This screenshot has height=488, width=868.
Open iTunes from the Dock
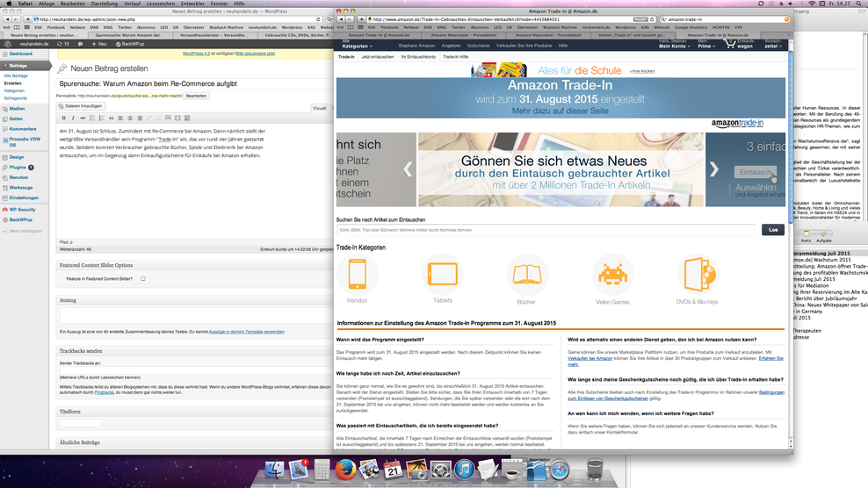point(465,470)
